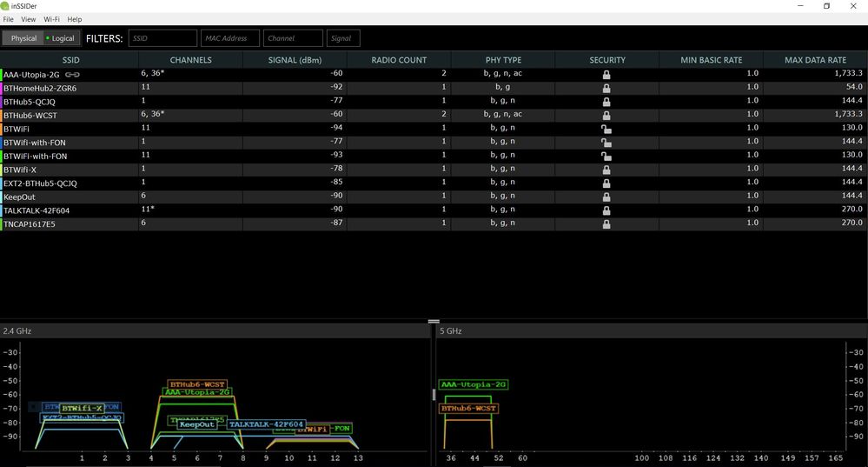Viewport: 868px width, 467px height.
Task: Click the lock icon in EXT2-BTHub5-QCJQ row
Action: pyautogui.click(x=606, y=183)
